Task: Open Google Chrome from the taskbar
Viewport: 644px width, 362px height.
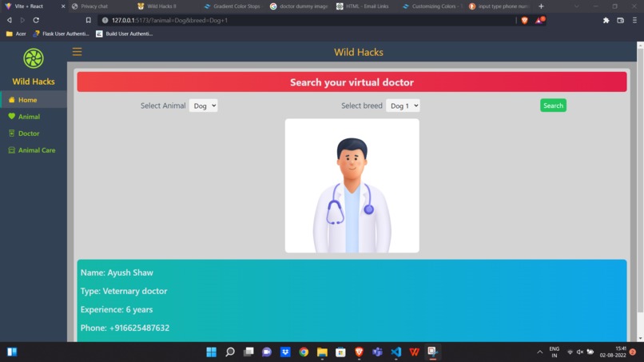Action: pos(304,352)
